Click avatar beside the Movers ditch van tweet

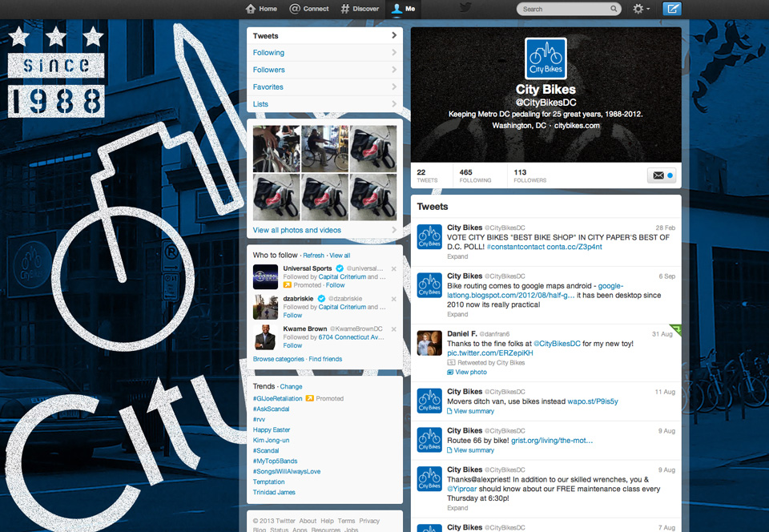coord(429,401)
